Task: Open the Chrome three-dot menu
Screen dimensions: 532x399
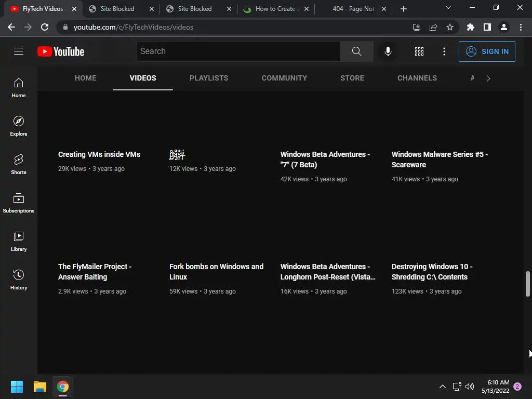Action: coord(521,27)
